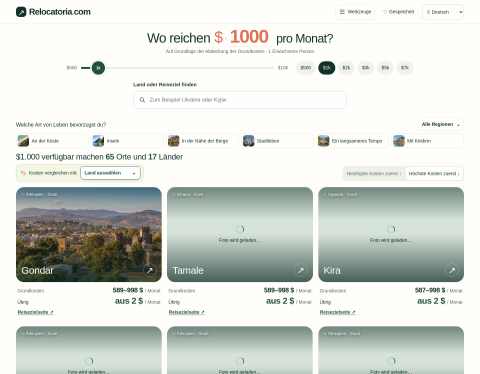Filter by An der Küste lifestyle
Screen dimensions: 480x374
click(52, 141)
